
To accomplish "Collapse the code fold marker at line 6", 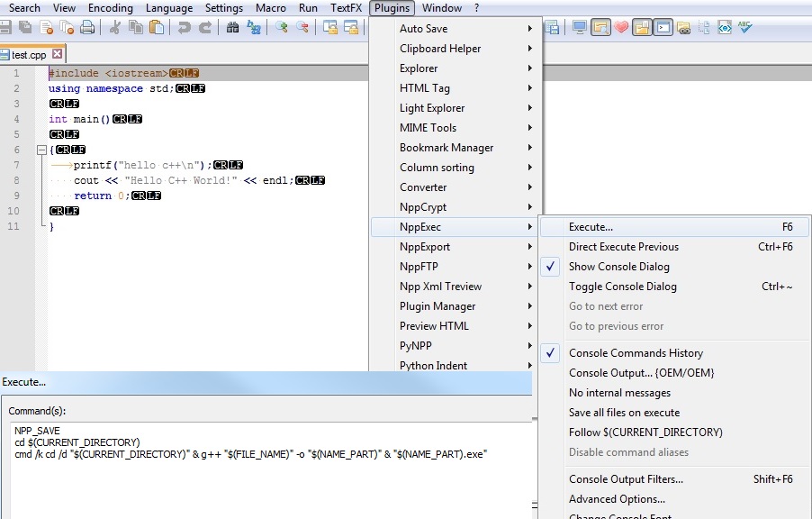I will pos(42,150).
